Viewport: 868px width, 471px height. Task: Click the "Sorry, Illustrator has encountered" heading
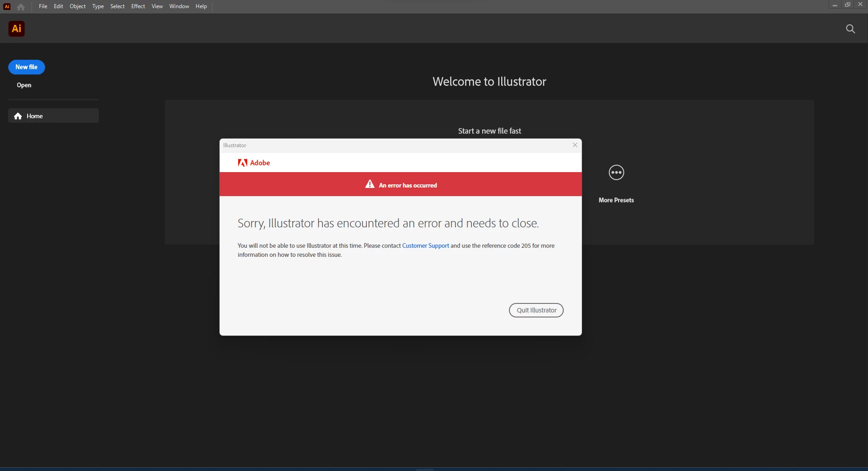click(388, 223)
